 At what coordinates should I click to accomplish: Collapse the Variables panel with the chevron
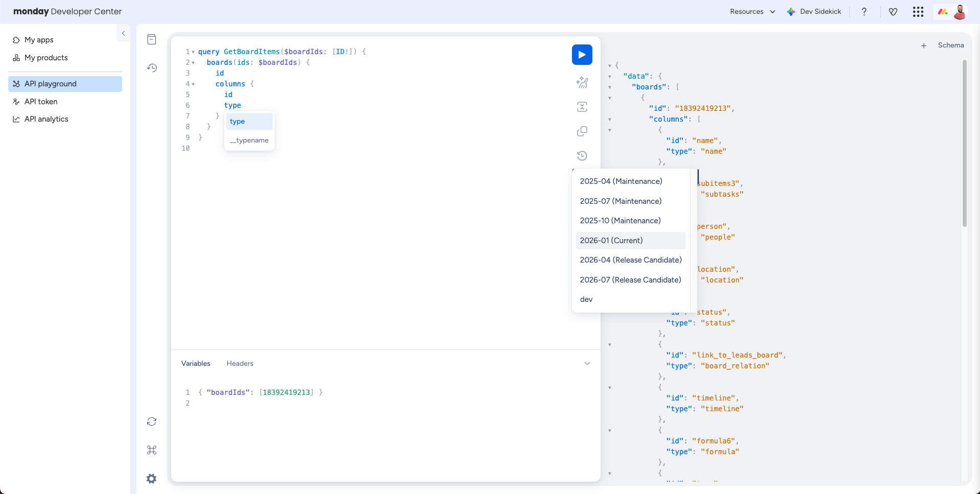coord(587,363)
